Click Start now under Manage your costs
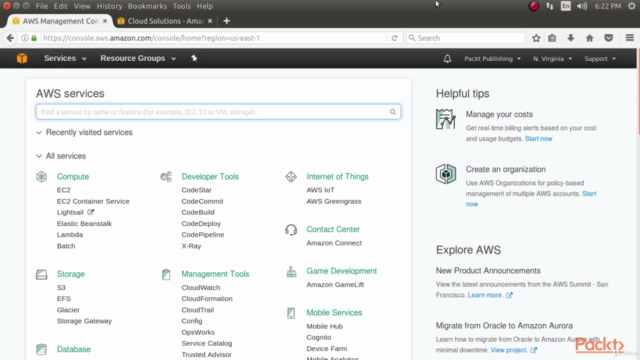Image resolution: width=640 pixels, height=360 pixels. (538, 139)
